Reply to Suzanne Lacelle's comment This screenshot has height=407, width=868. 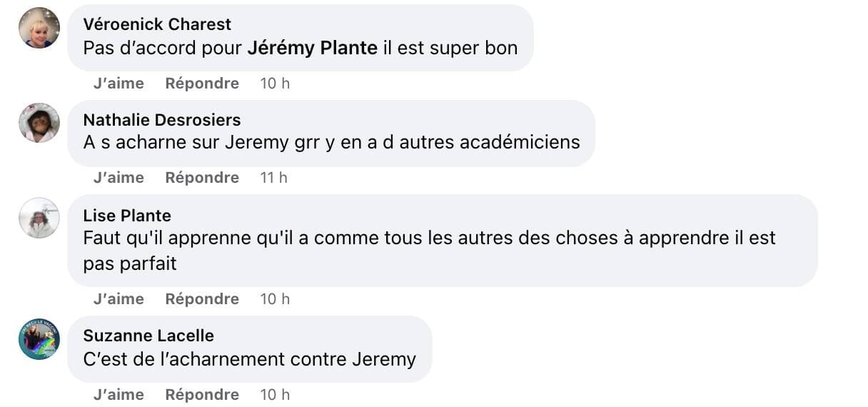[x=202, y=395]
